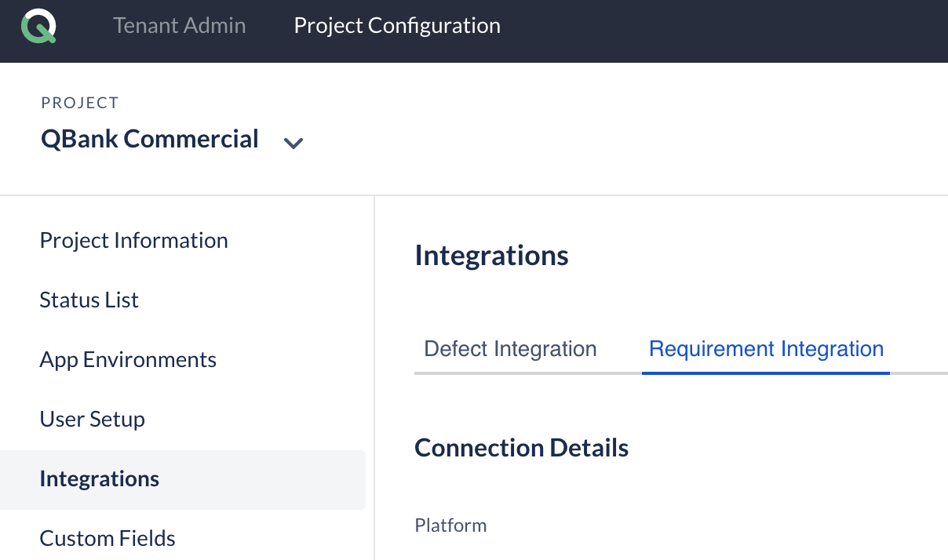This screenshot has width=948, height=560.
Task: Open the Project Configuration section
Action: pyautogui.click(x=397, y=25)
